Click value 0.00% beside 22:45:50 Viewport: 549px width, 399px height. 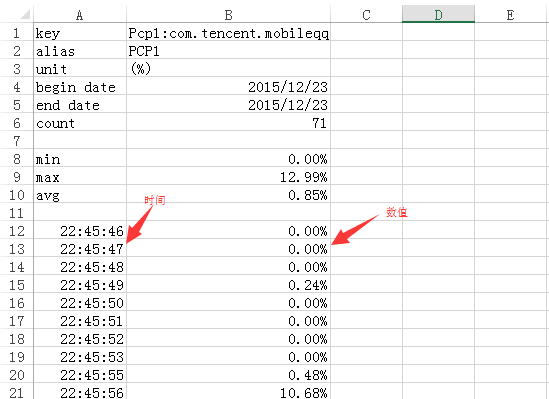[x=228, y=303]
